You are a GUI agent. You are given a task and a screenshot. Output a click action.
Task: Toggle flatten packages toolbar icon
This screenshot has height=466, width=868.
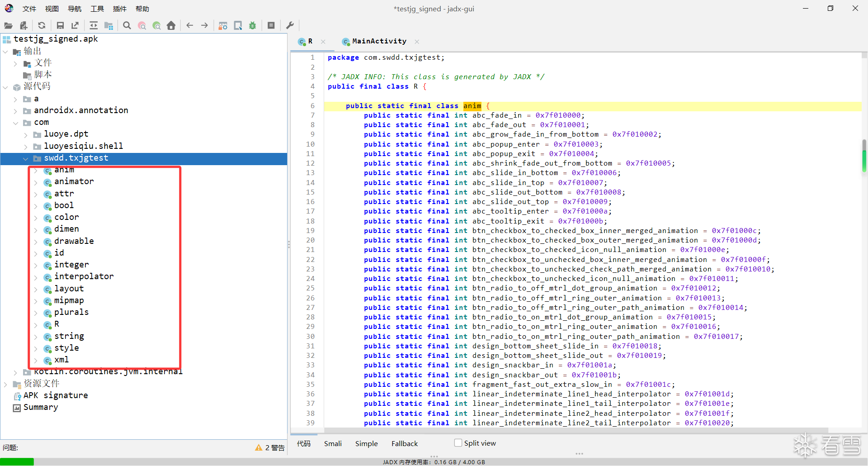coord(108,26)
